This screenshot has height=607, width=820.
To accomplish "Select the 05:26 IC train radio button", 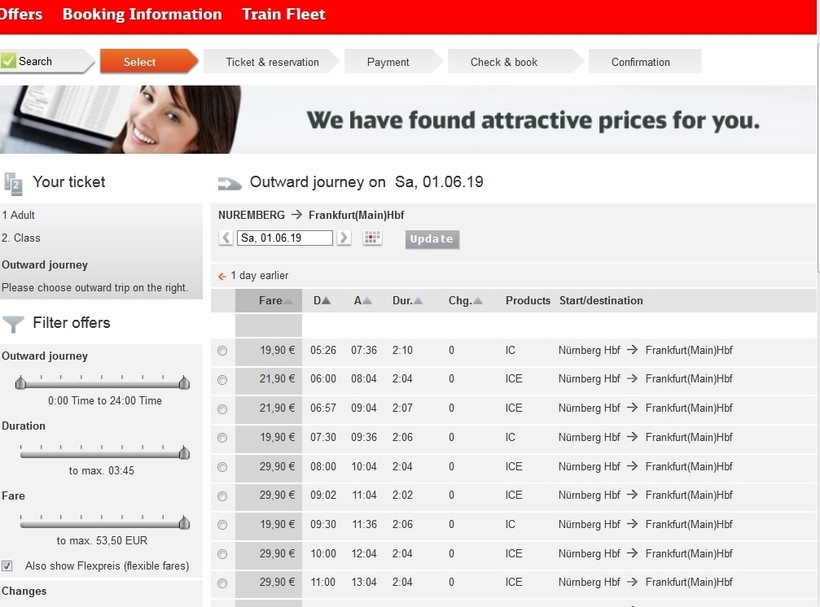I will [222, 351].
